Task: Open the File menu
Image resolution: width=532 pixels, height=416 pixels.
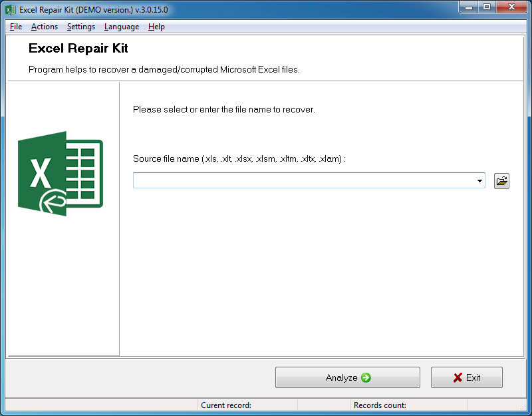Action: click(16, 27)
